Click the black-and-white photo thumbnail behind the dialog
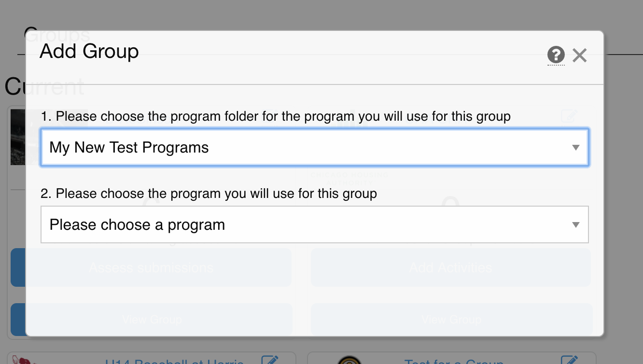 tap(18, 137)
